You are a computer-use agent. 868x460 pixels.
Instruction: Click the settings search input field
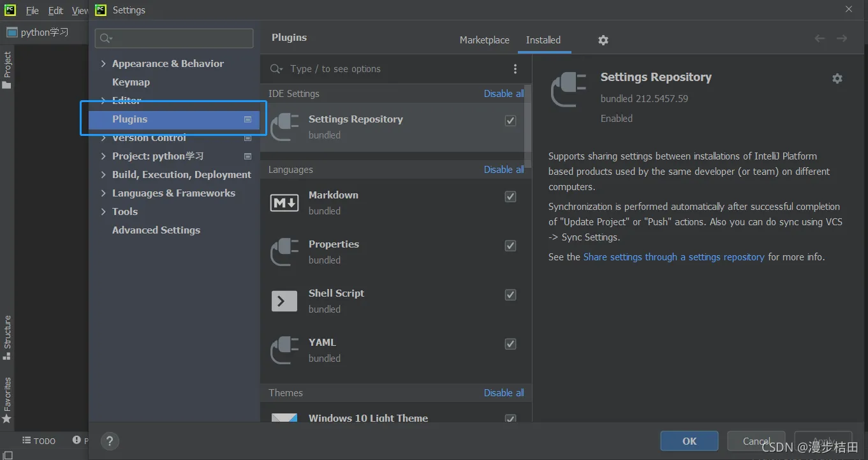[174, 38]
